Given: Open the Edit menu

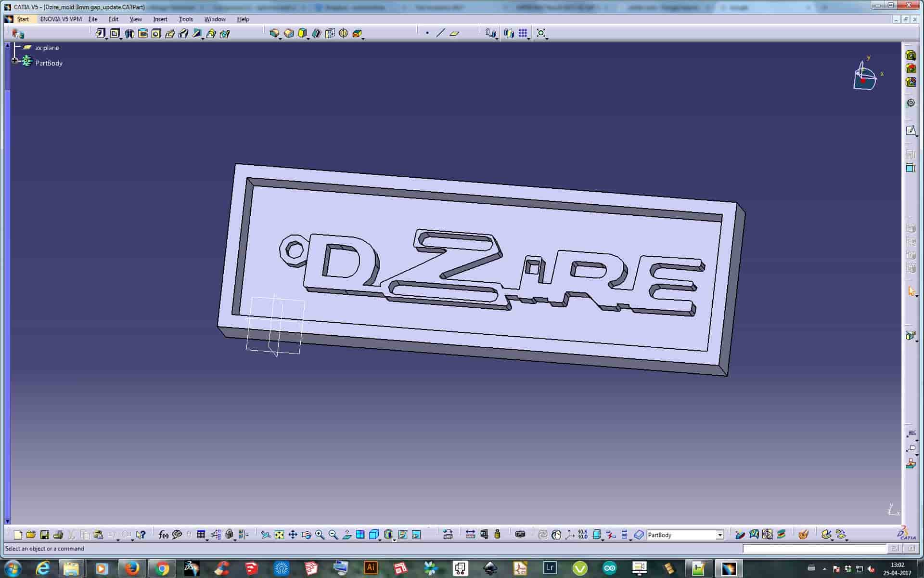Looking at the screenshot, I should pyautogui.click(x=114, y=19).
